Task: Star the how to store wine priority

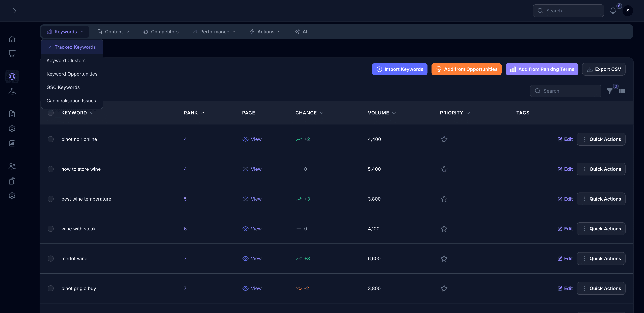Action: click(444, 169)
